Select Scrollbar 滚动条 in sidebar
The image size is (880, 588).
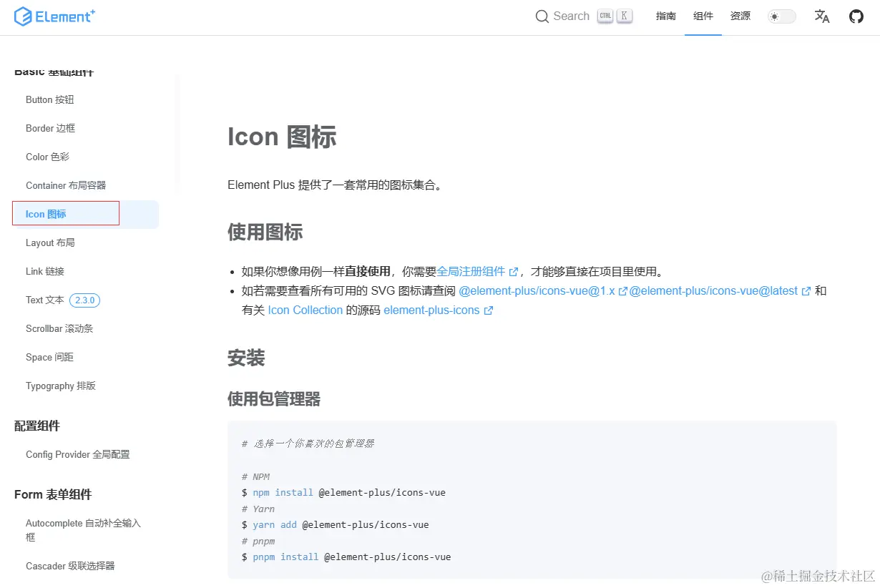(x=59, y=328)
